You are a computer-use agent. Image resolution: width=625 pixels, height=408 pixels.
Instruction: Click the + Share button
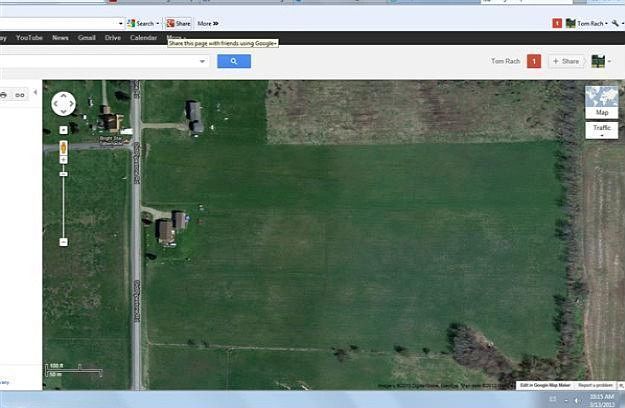coord(565,61)
